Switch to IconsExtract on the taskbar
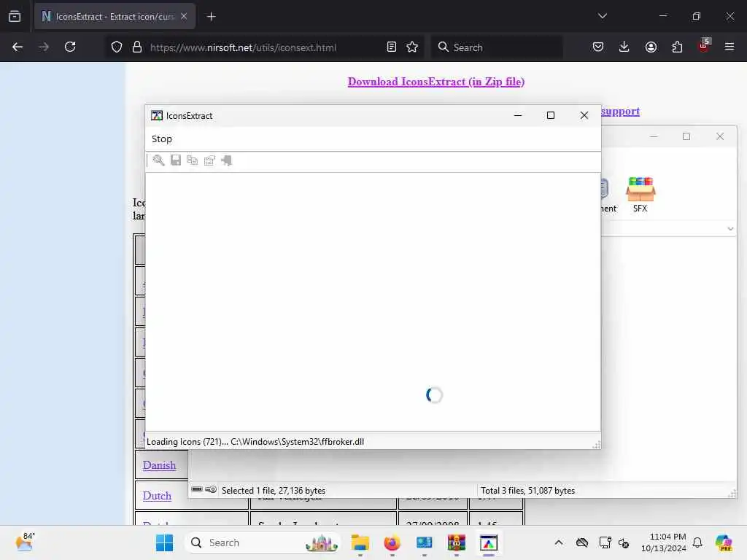The image size is (747, 560). click(488, 542)
